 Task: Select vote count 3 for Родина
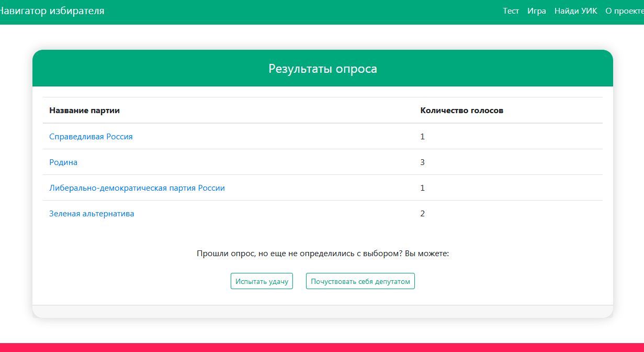[x=423, y=162]
